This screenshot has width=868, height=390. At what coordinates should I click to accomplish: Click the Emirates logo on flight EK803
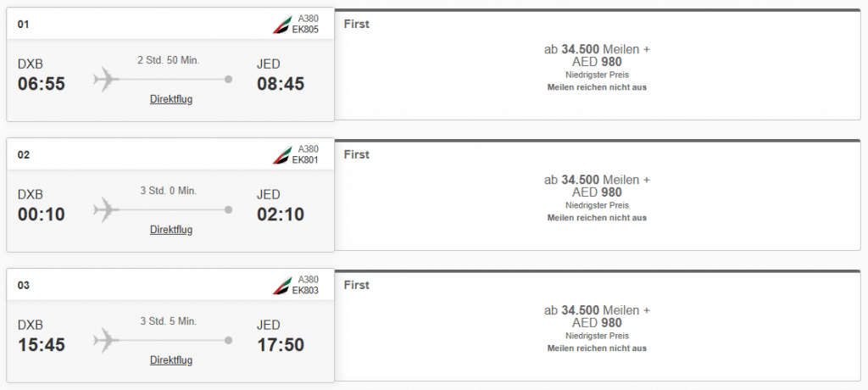(281, 286)
